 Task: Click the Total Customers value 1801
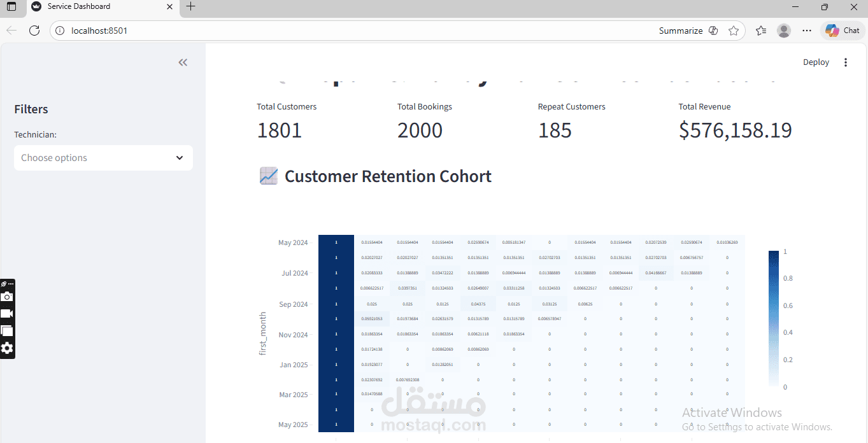(280, 130)
